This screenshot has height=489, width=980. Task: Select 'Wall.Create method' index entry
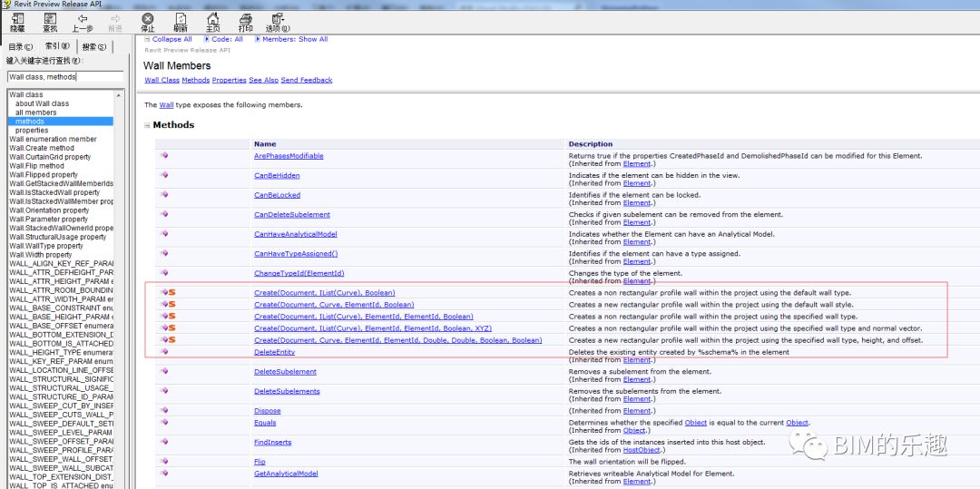coord(41,148)
